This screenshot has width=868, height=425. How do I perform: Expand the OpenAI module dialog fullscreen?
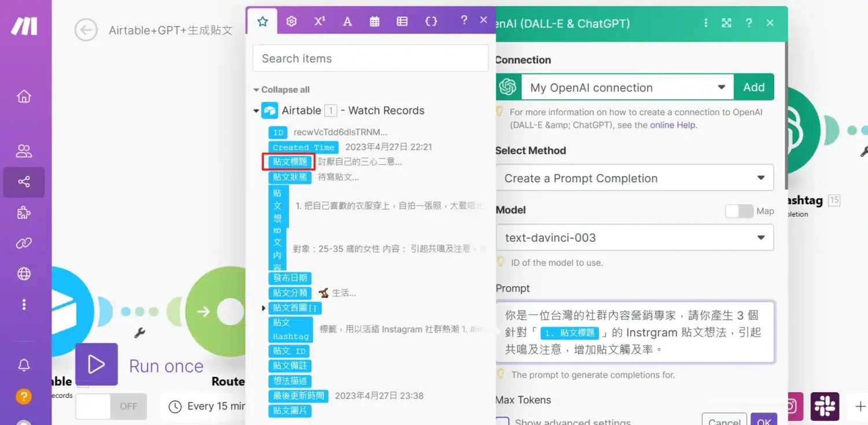tap(727, 23)
